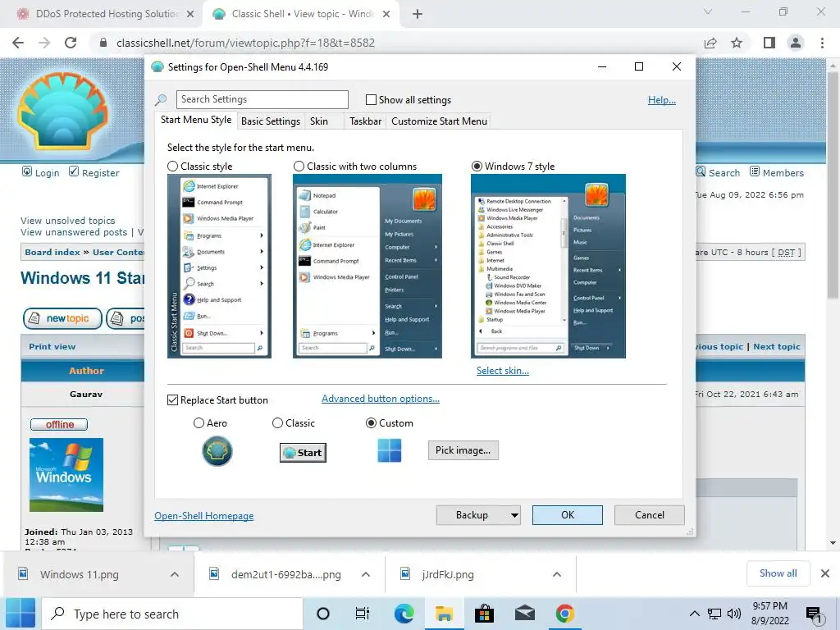Image resolution: width=840 pixels, height=630 pixels.
Task: Launch Microsoft Edge from taskbar
Action: point(404,614)
